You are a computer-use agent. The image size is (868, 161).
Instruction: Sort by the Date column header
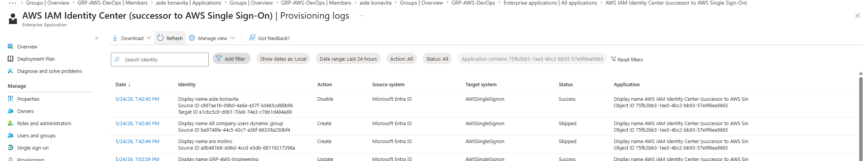[x=123, y=85]
